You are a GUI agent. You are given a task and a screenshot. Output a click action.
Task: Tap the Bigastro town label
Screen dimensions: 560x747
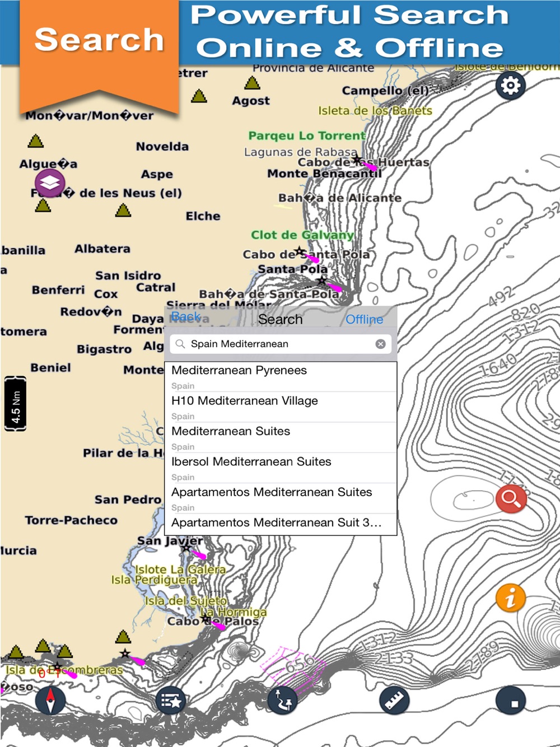(x=104, y=349)
